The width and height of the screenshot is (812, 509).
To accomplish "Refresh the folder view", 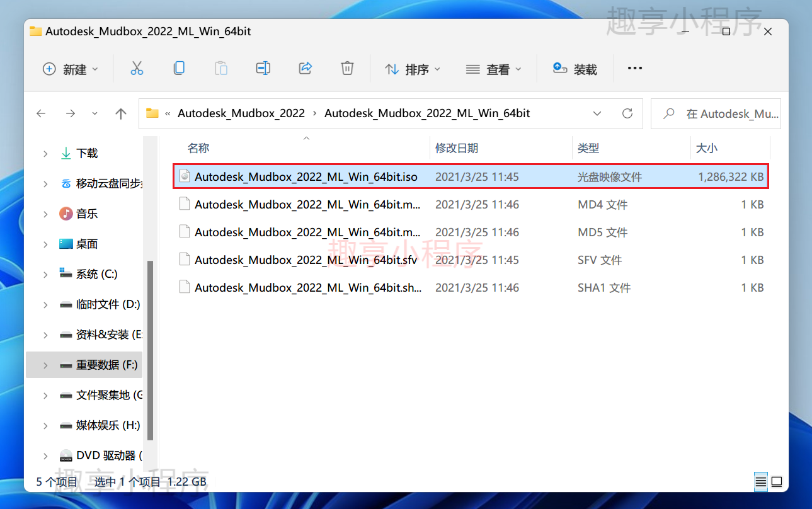I will pos(627,113).
